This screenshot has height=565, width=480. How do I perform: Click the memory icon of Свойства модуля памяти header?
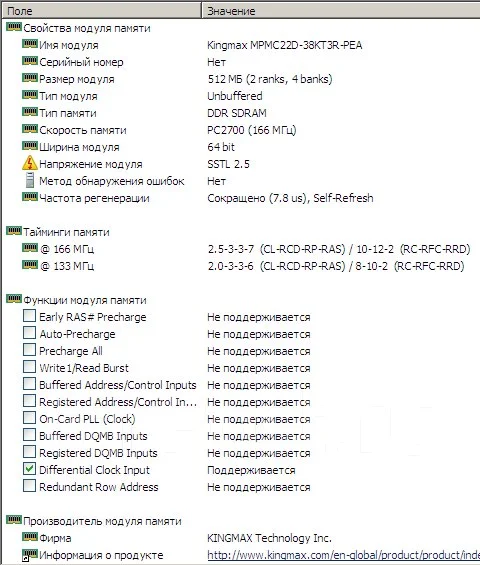coord(14,27)
